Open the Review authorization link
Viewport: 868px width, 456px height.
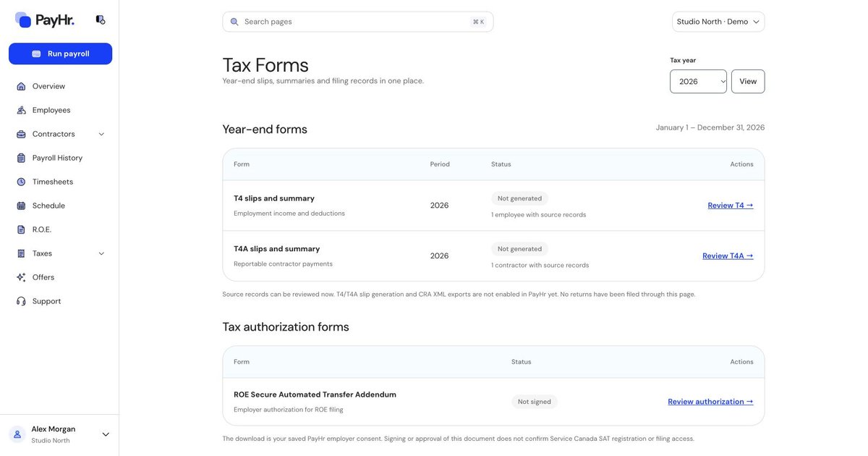point(710,402)
